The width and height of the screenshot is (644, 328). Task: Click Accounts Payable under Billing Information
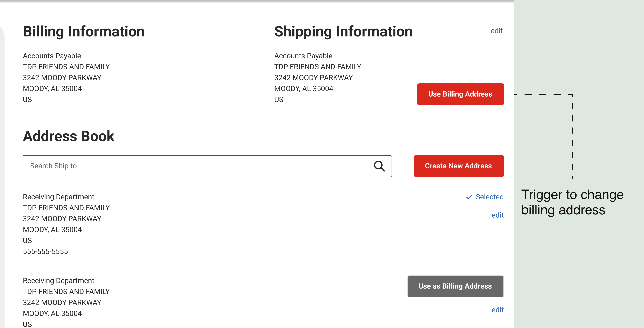52,56
